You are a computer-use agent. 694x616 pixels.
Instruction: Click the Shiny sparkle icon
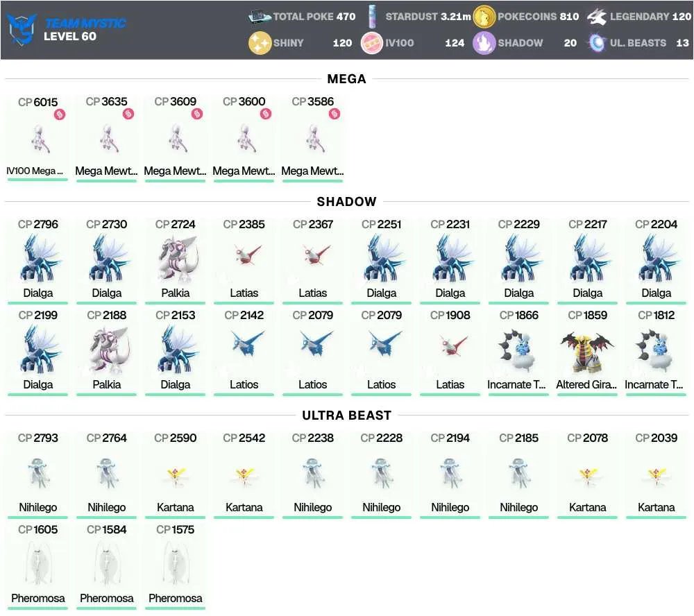point(260,43)
